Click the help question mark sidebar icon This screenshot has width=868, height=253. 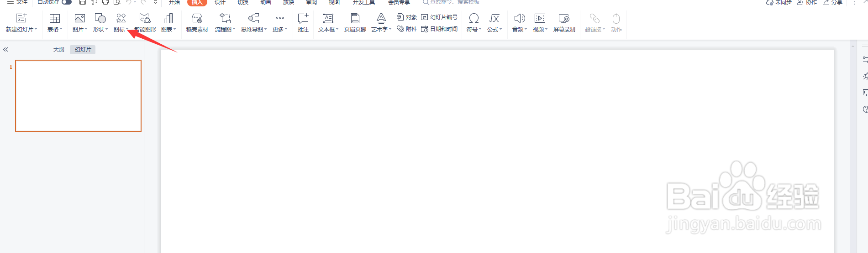pyautogui.click(x=865, y=109)
